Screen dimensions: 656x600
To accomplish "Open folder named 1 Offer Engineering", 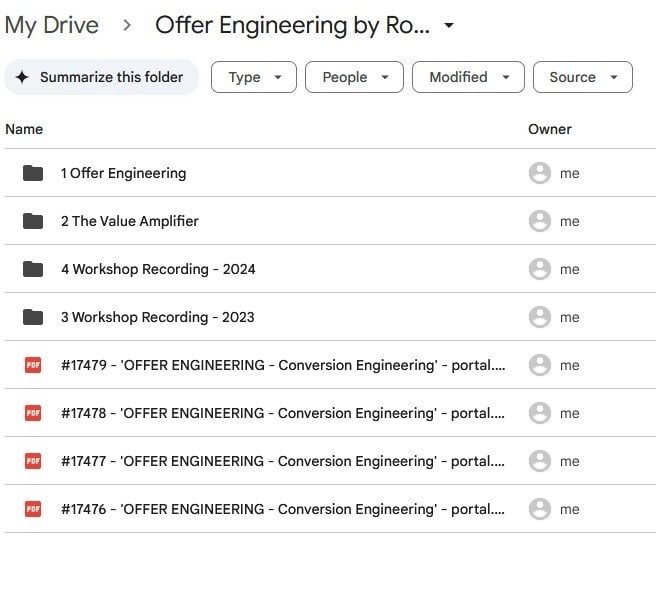I will (123, 173).
